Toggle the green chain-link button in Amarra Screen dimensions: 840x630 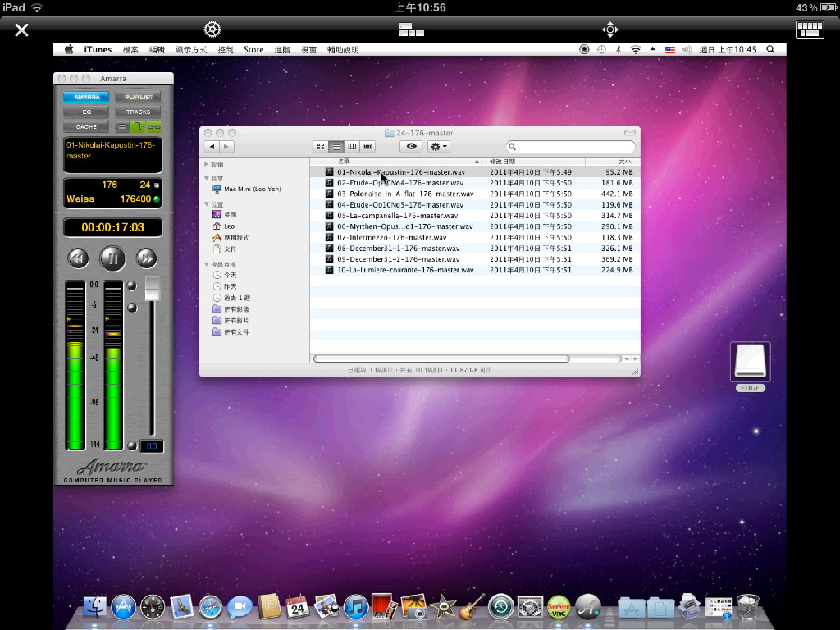(153, 127)
